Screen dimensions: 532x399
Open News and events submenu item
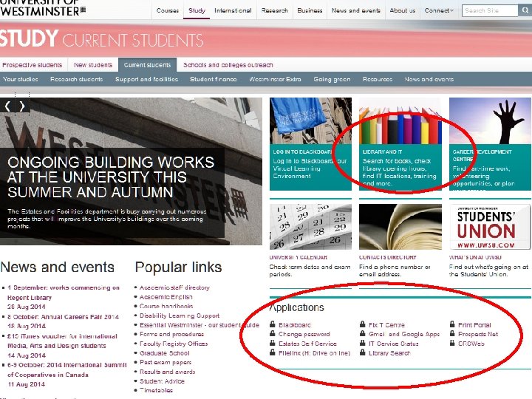tap(429, 79)
